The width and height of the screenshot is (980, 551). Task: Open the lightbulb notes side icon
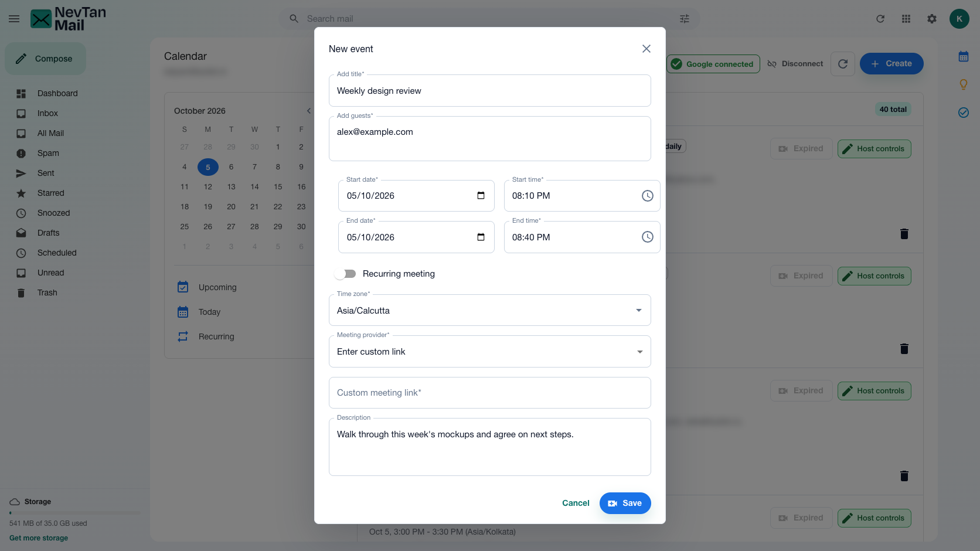pyautogui.click(x=964, y=84)
